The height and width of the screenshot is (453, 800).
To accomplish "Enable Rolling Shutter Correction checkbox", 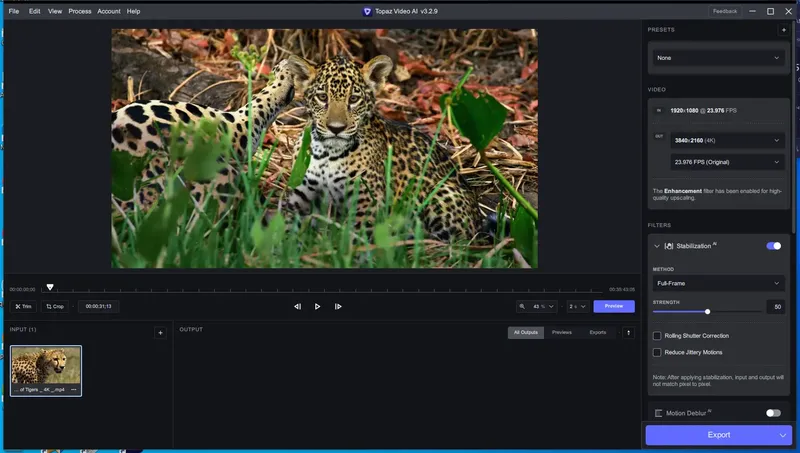I will coord(657,336).
